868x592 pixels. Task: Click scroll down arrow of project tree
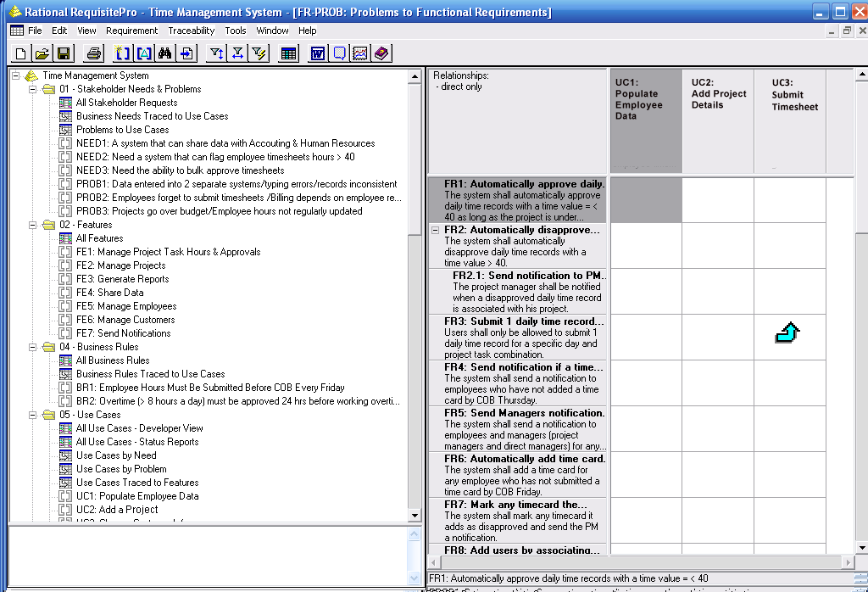coord(415,516)
